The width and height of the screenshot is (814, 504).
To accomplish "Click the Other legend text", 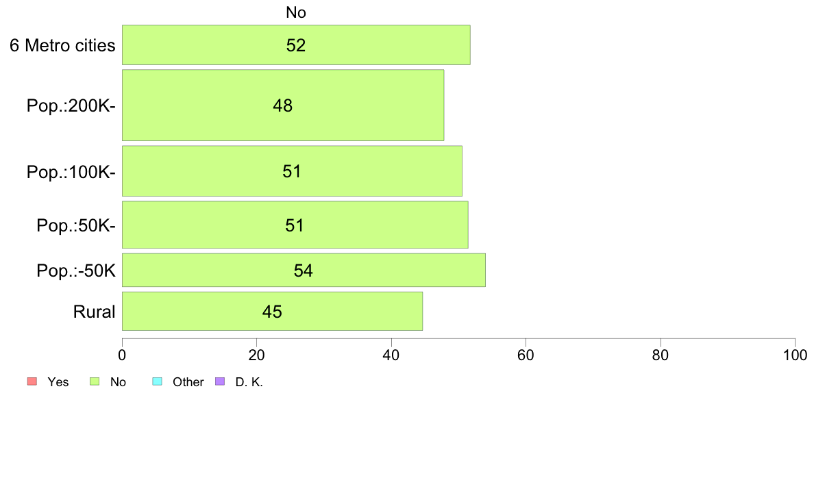I will tap(188, 382).
